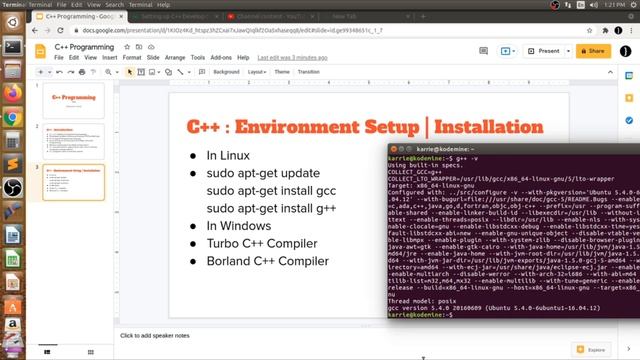Click the Explore button
This screenshot has width=640, height=360.
point(591,350)
